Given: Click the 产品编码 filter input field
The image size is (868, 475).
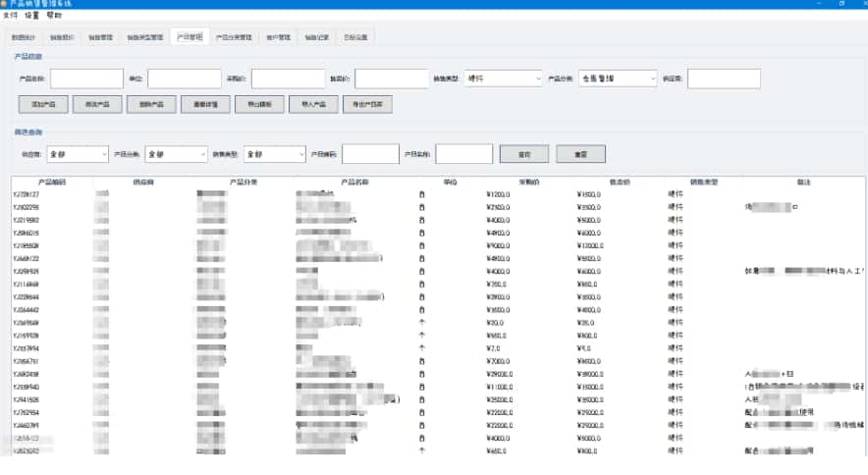Looking at the screenshot, I should click(x=369, y=154).
